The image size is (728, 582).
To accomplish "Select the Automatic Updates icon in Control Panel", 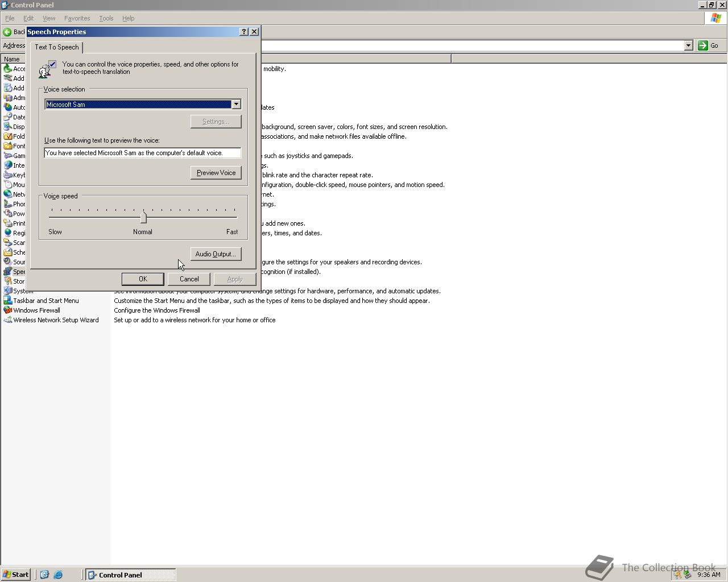I will [x=8, y=107].
